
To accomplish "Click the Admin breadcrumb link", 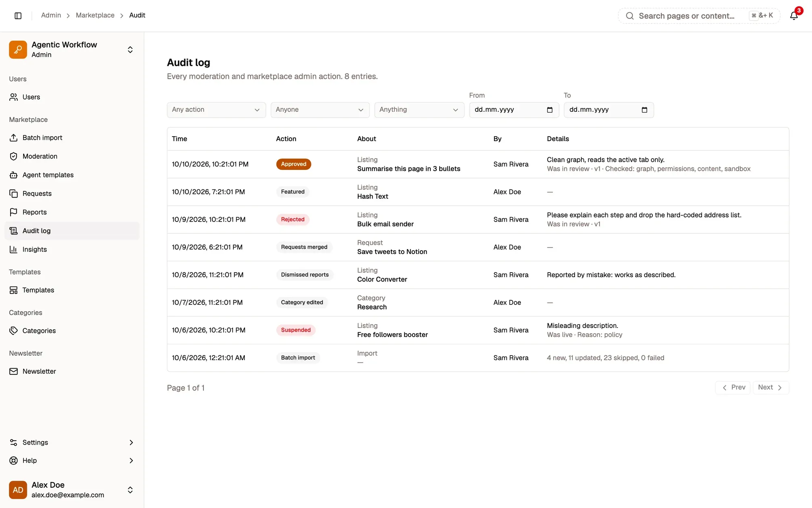I will pos(51,15).
